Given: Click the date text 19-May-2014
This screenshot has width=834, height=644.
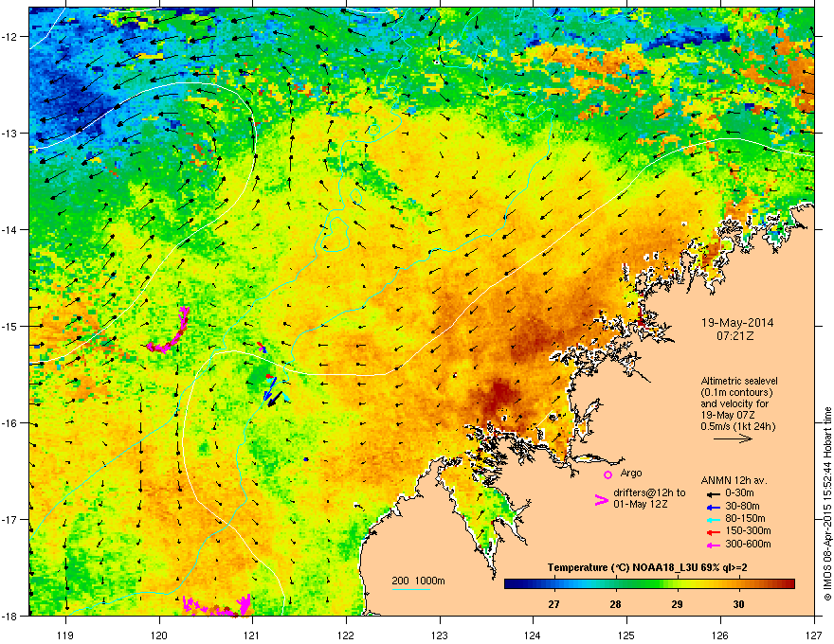Looking at the screenshot, I should 736,323.
